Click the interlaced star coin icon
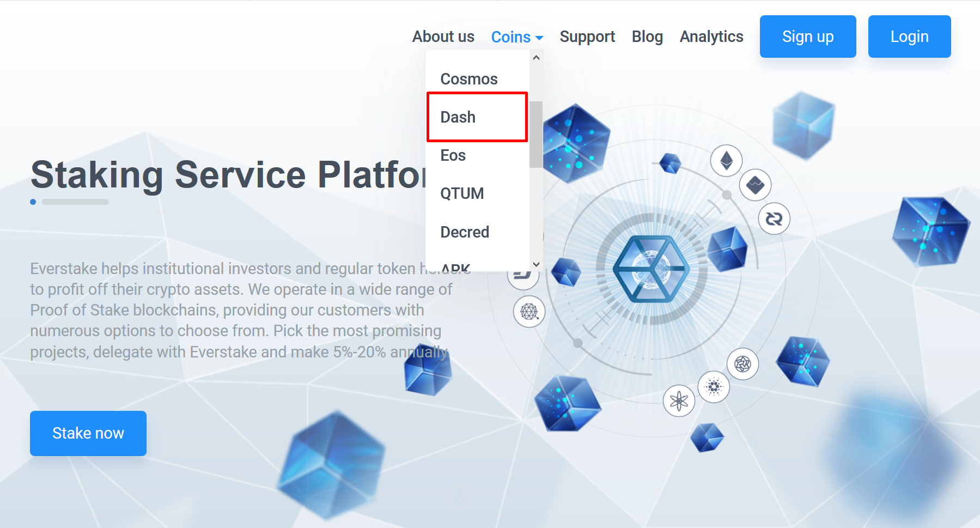 (x=743, y=363)
